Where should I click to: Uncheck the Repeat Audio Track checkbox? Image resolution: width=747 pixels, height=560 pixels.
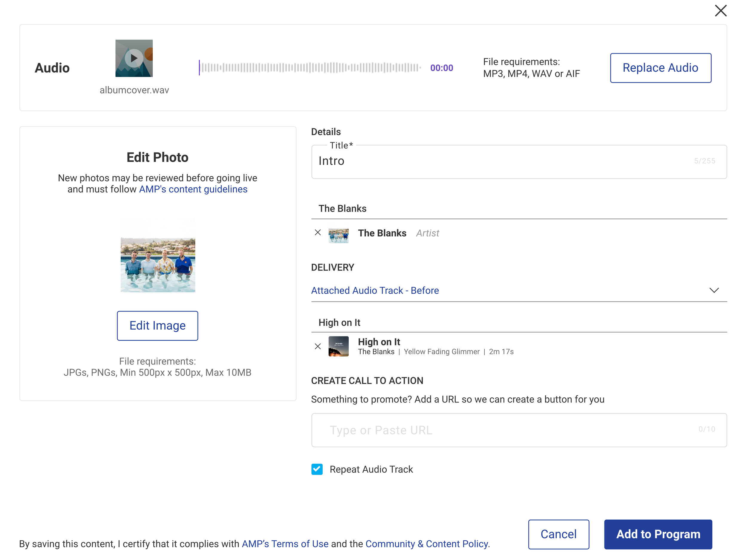317,469
